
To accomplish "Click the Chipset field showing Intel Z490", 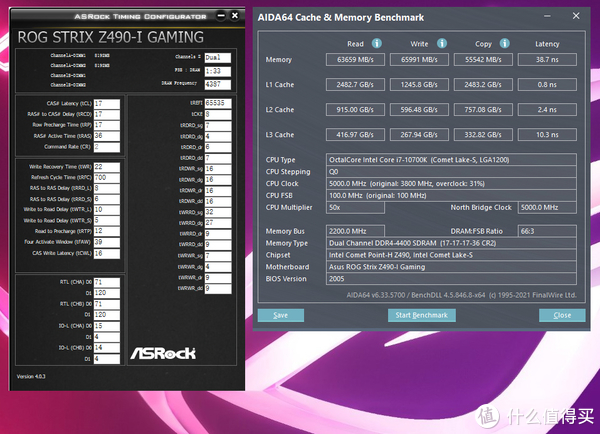I will tap(451, 255).
